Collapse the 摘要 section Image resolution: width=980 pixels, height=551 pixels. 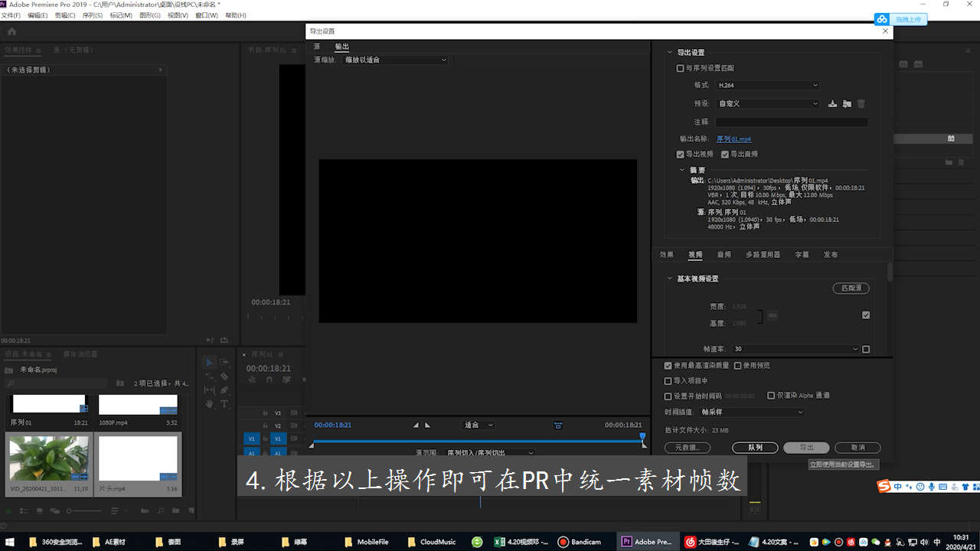[x=682, y=170]
